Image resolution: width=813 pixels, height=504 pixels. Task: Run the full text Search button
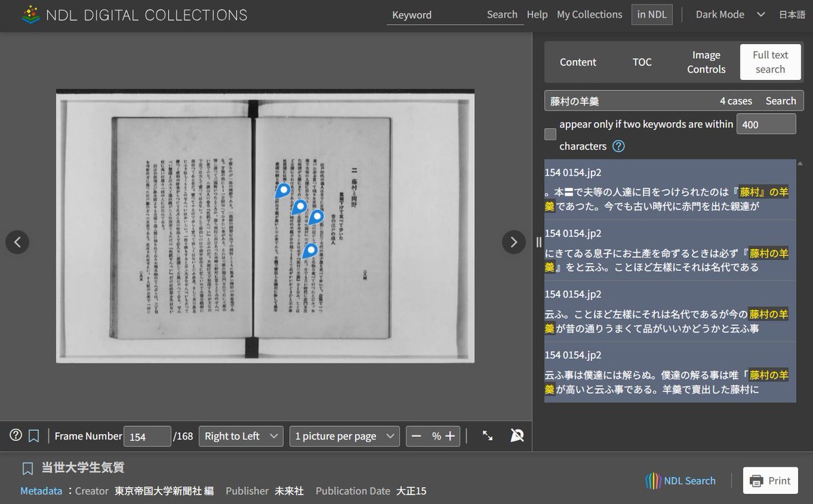coord(780,101)
